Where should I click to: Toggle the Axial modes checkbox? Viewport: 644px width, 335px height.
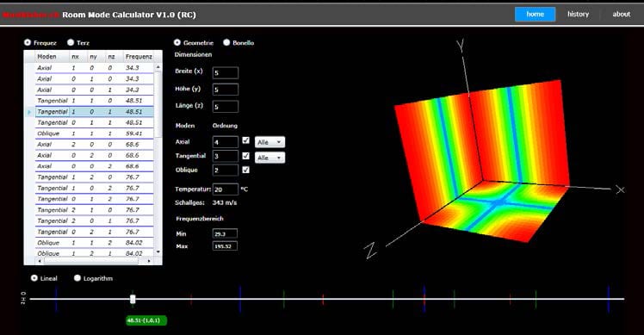tap(245, 140)
